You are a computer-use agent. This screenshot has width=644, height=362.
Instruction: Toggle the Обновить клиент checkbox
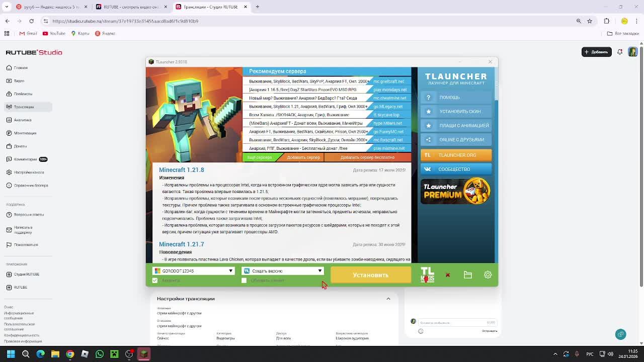tap(244, 281)
